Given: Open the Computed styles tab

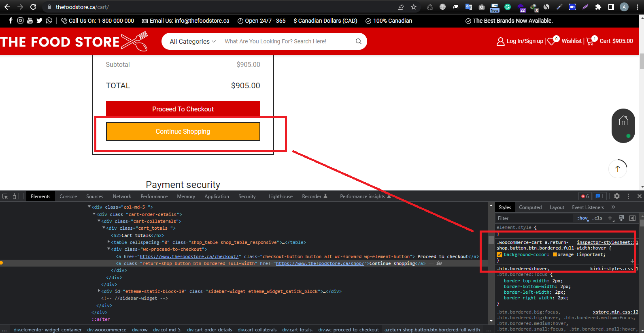Looking at the screenshot, I should pyautogui.click(x=530, y=207).
